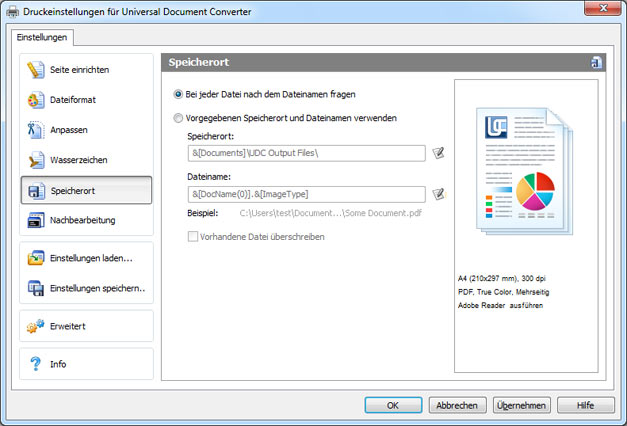Image resolution: width=627 pixels, height=426 pixels.
Task: Click the Anpassen scissors icon
Action: [36, 130]
